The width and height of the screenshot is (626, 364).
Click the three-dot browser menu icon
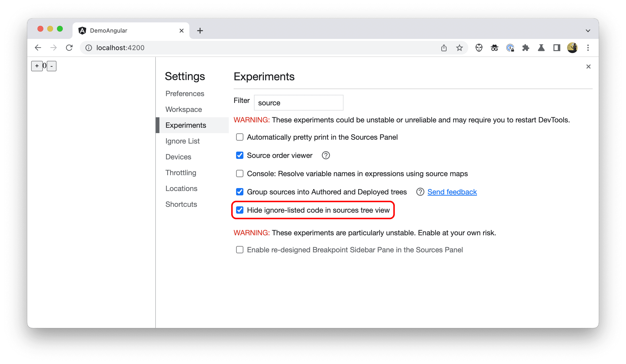[x=588, y=48]
